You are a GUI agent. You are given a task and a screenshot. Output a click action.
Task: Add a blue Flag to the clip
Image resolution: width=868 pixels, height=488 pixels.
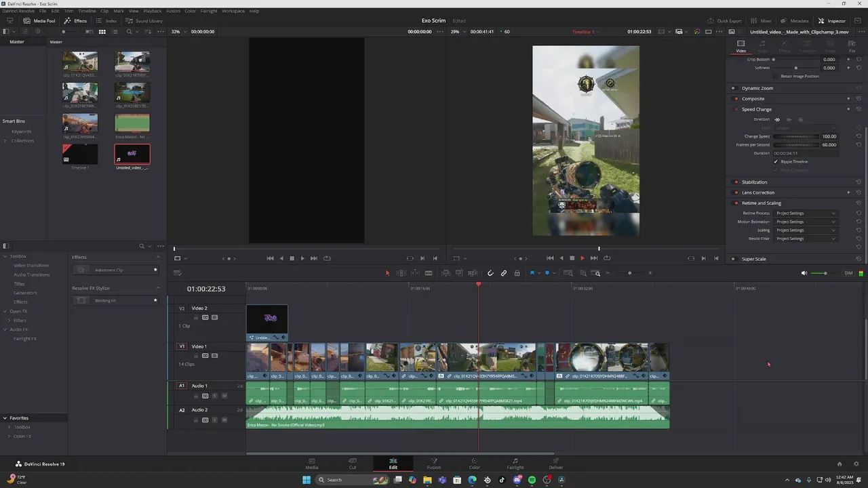(532, 273)
